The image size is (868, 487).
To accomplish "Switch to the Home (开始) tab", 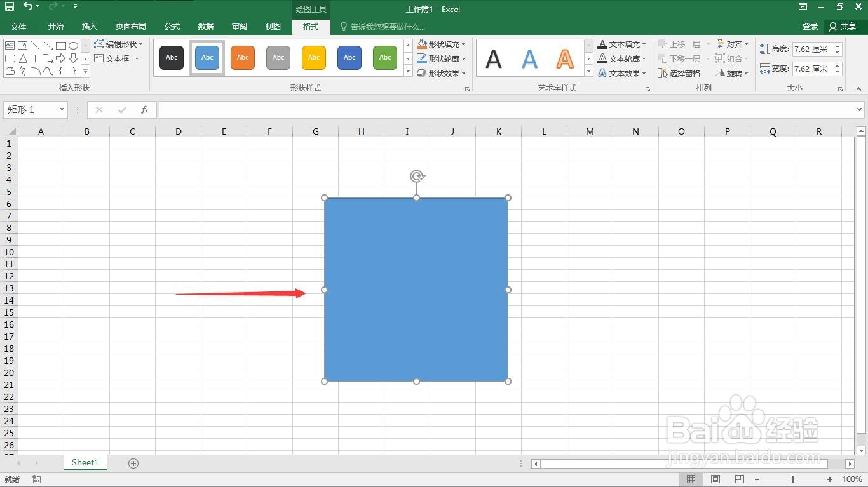I will click(x=56, y=27).
